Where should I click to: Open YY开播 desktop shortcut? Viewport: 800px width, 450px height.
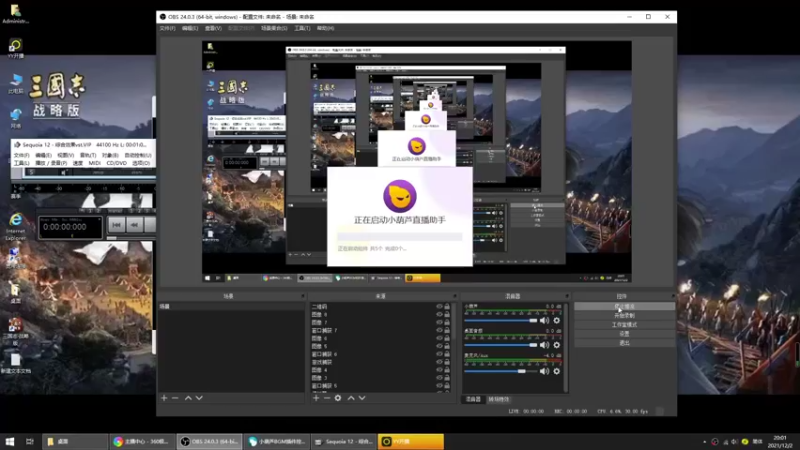pos(15,49)
